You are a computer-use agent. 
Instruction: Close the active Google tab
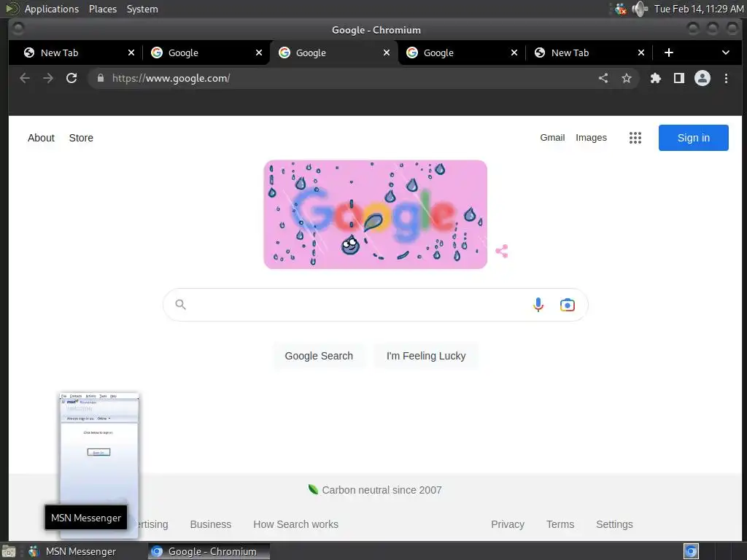[387, 52]
